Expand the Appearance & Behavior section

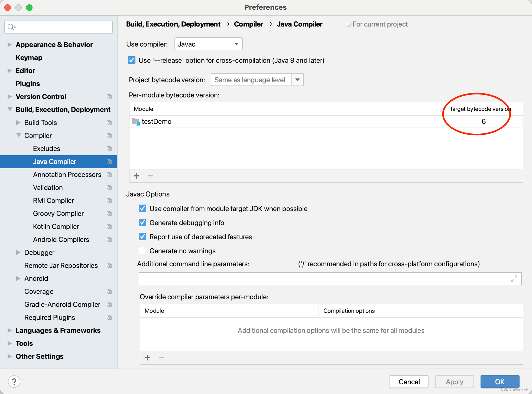[9, 44]
